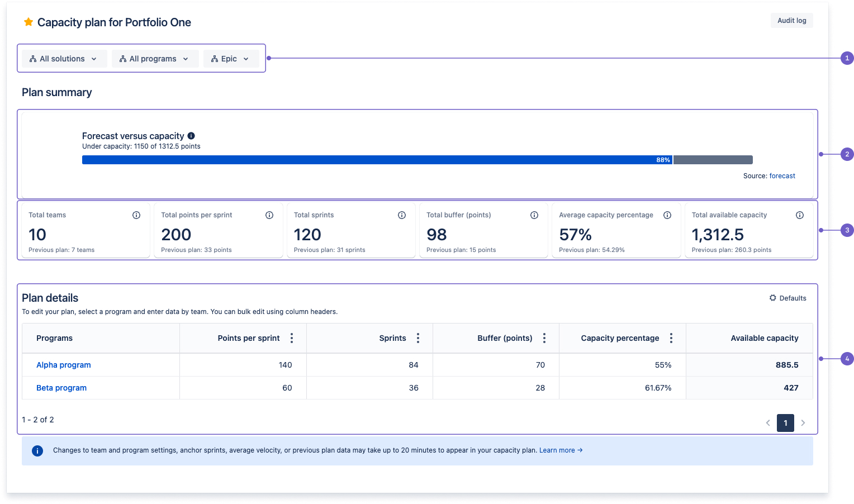
Task: Open Total buffer points info tooltip
Action: (534, 215)
